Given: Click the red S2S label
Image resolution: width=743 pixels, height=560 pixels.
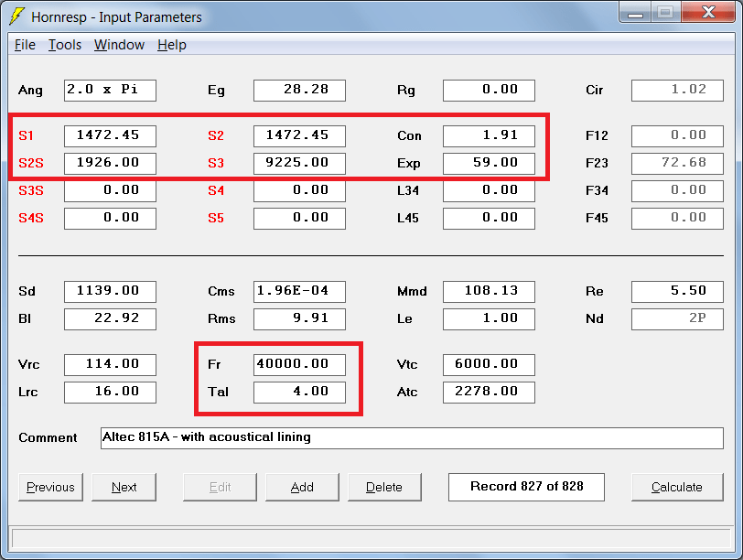Looking at the screenshot, I should pyautogui.click(x=31, y=164).
